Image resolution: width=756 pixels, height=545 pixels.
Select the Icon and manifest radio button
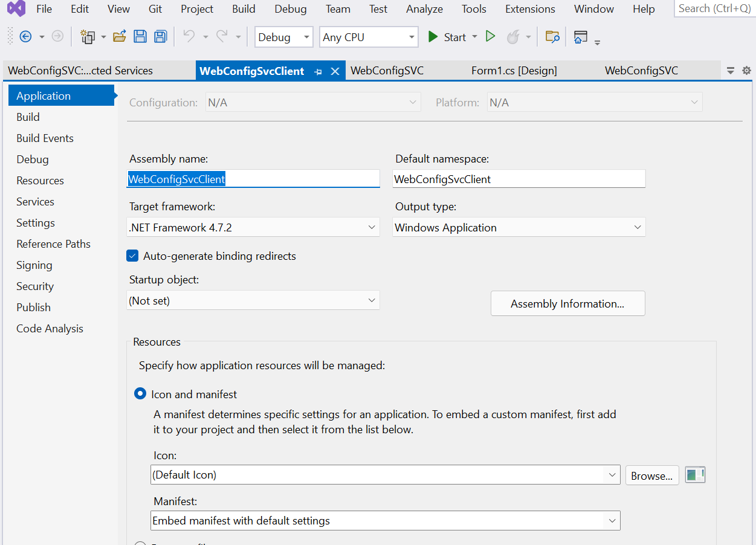point(140,394)
